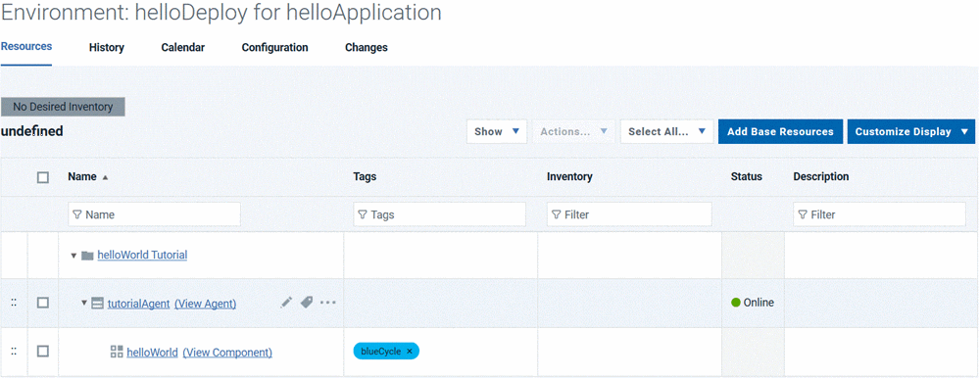This screenshot has width=980, height=378.
Task: Open the Show dropdown
Action: tap(497, 132)
